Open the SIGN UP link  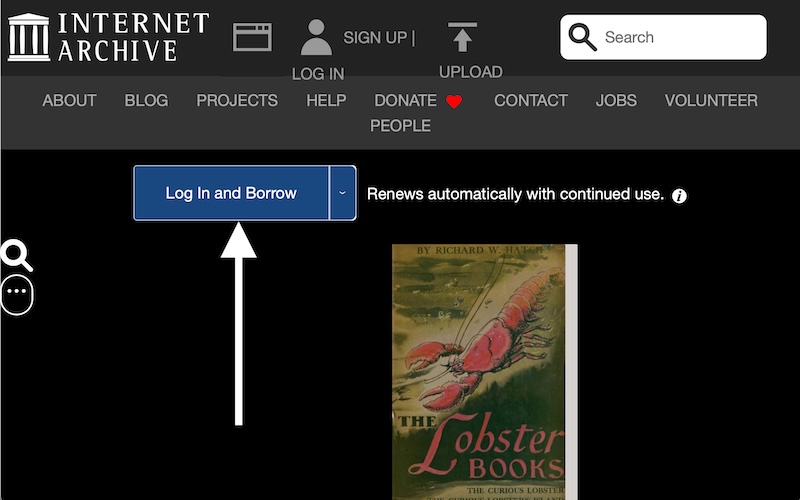coord(375,37)
